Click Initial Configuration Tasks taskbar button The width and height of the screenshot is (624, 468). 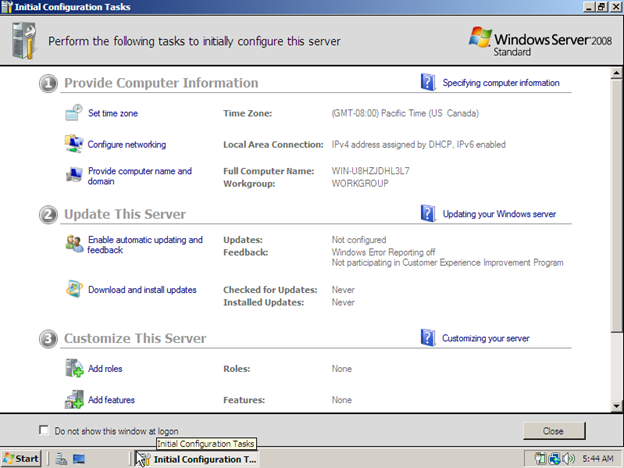tap(197, 459)
